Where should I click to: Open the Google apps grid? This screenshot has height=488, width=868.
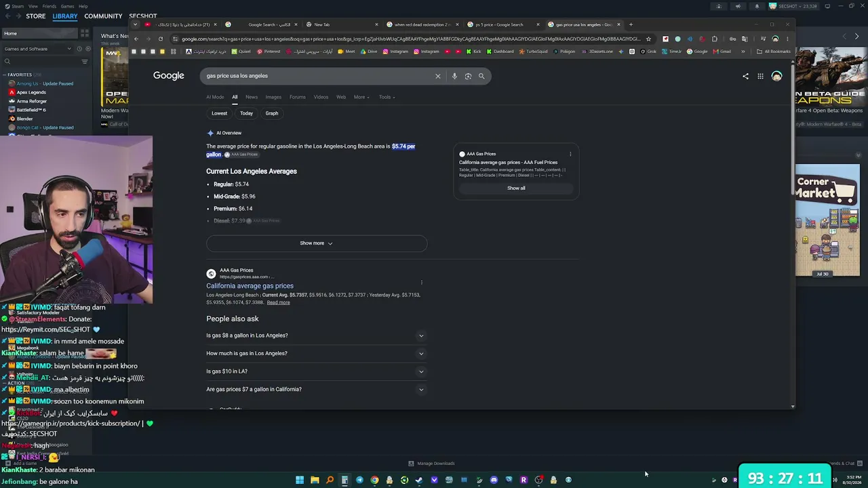[x=760, y=76]
